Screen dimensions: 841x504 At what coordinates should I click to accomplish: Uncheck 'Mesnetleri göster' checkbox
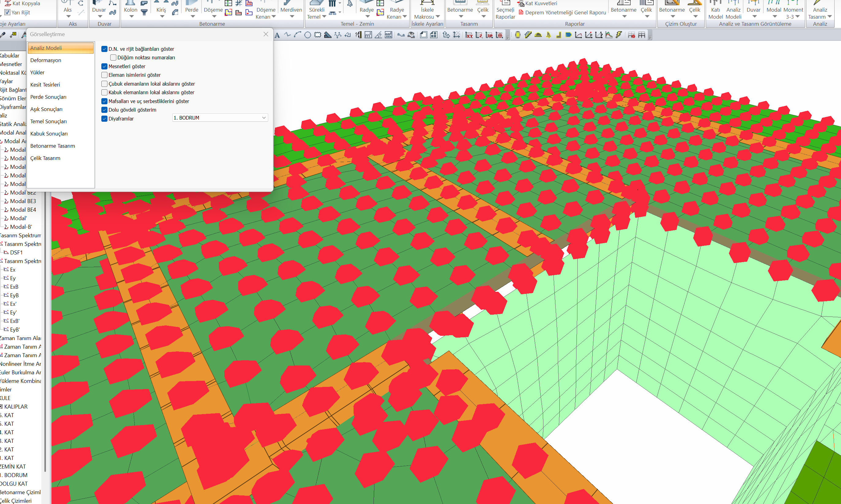[104, 66]
